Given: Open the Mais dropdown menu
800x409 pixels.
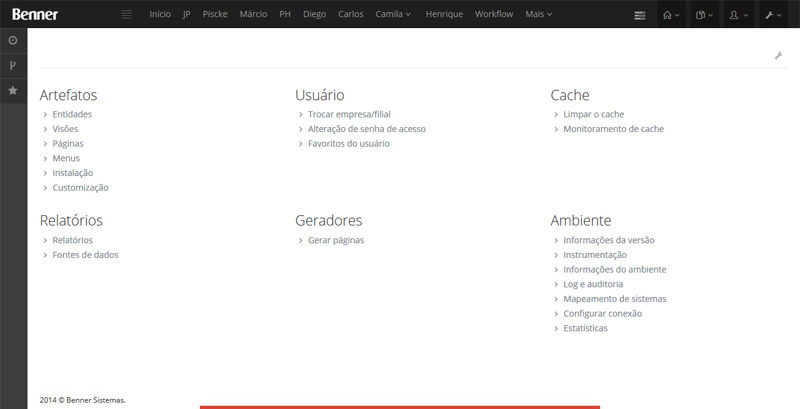Looking at the screenshot, I should [x=538, y=15].
